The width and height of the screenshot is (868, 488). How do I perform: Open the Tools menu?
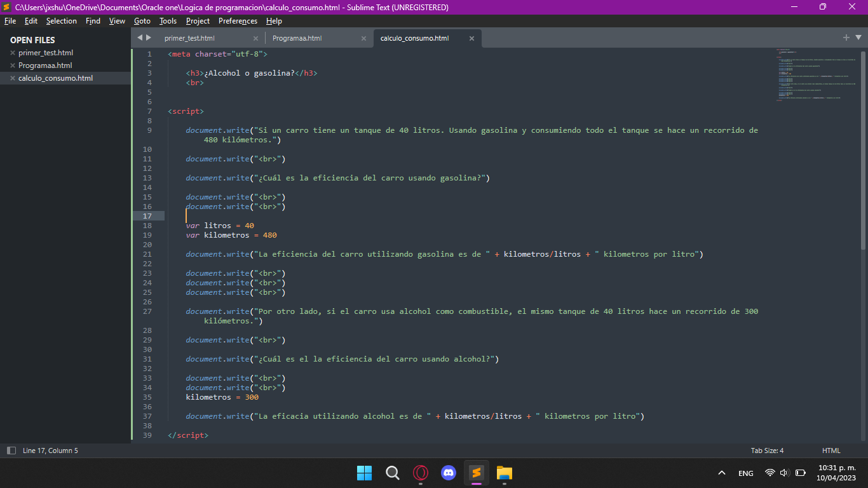point(168,21)
